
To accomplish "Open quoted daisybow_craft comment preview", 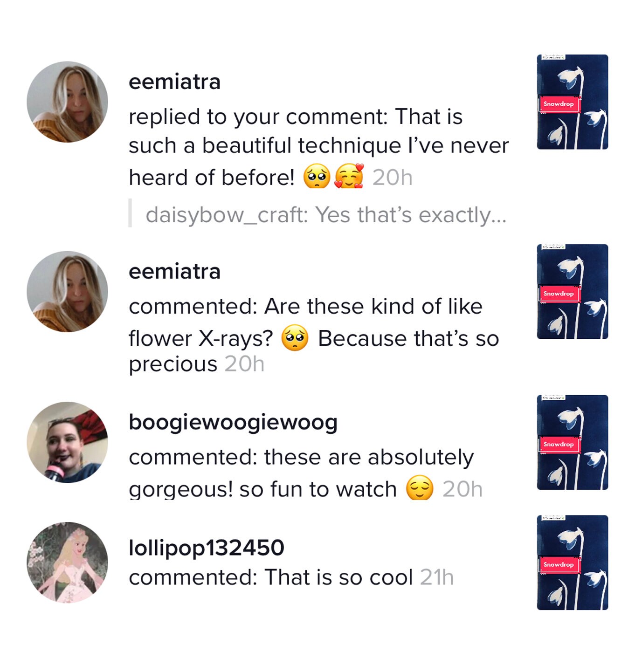I will click(x=325, y=215).
